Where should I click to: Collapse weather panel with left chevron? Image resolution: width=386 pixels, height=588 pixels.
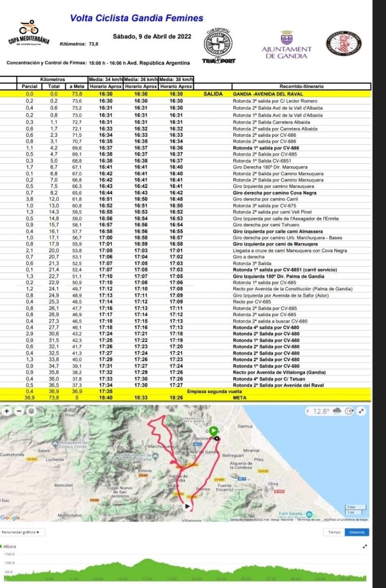pyautogui.click(x=307, y=412)
